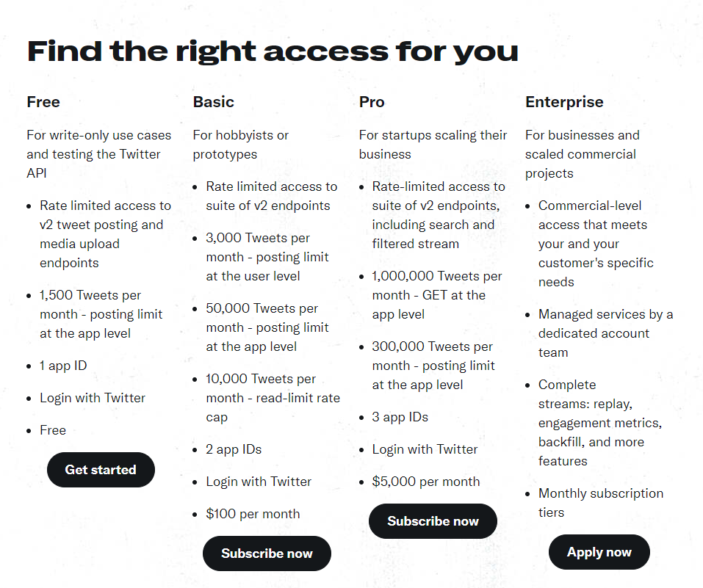
Task: Select the Enterprise plan heading
Action: pos(564,102)
